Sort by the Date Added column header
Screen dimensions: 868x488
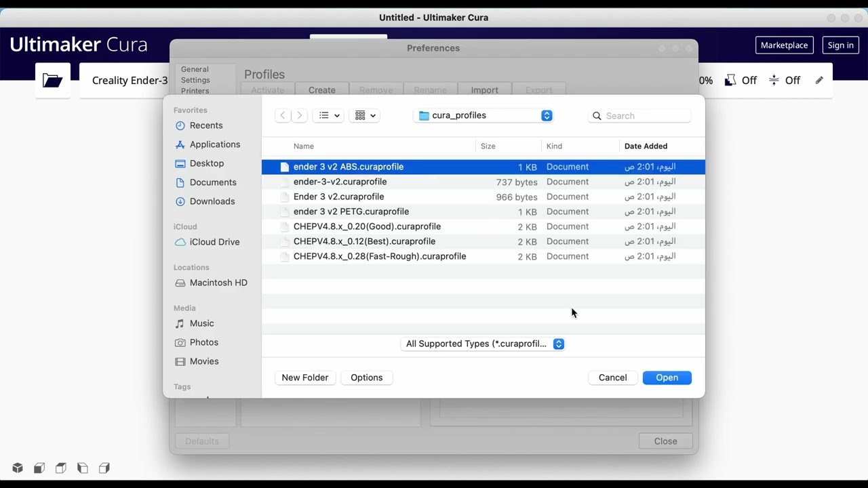(646, 146)
